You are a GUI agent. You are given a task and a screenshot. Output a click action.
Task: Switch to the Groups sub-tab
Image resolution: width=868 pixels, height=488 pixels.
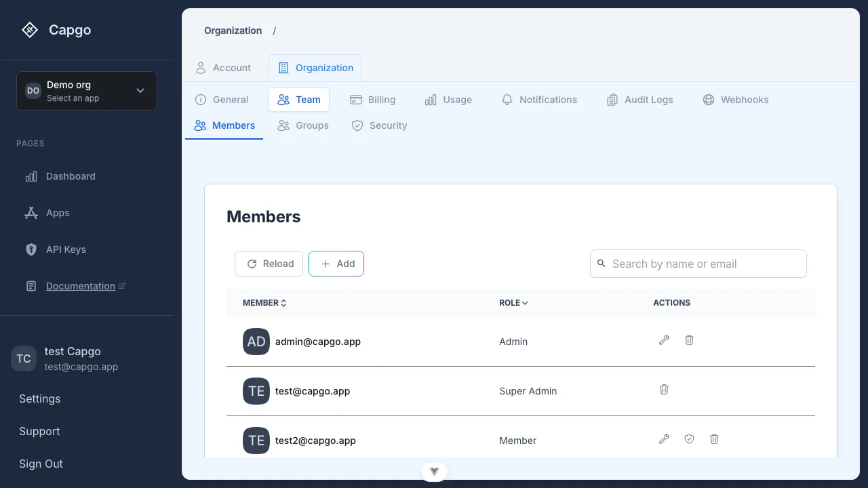pyautogui.click(x=303, y=125)
